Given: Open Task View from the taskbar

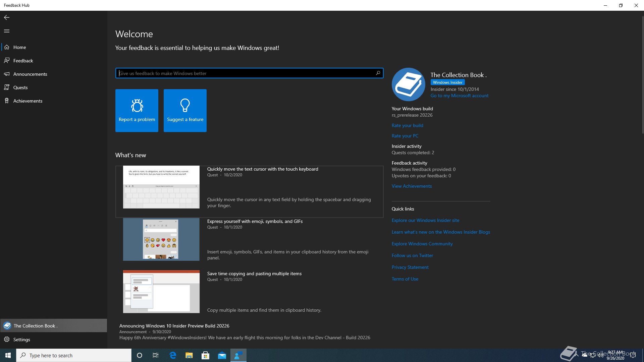Looking at the screenshot, I should point(156,355).
